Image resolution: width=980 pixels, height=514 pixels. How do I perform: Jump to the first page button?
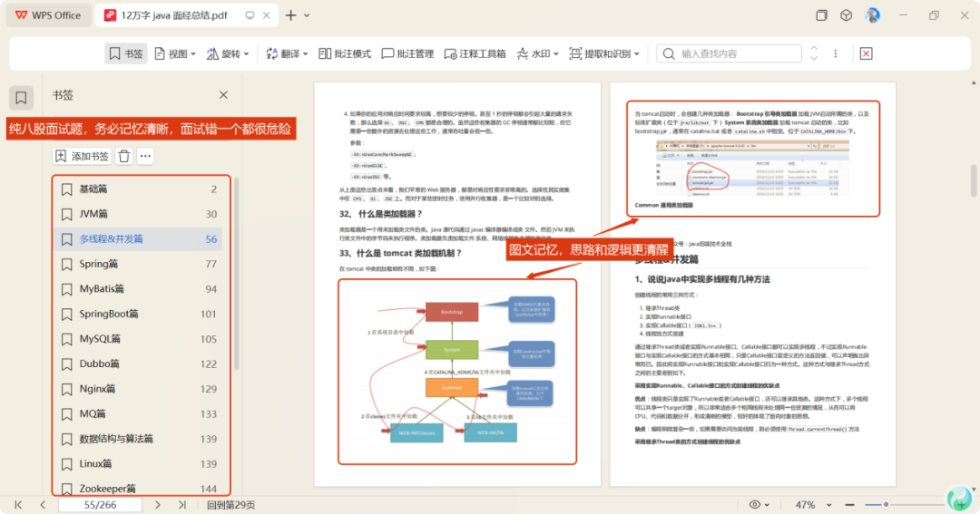click(x=18, y=505)
